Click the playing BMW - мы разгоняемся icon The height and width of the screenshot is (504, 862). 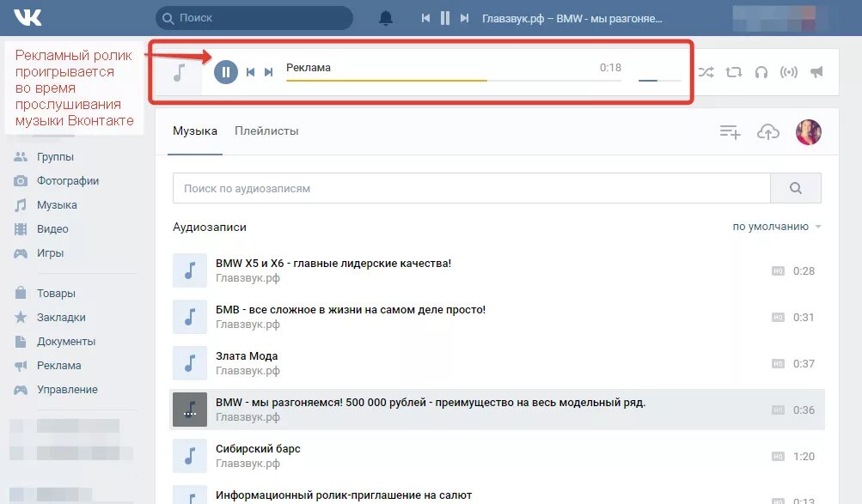click(x=190, y=410)
